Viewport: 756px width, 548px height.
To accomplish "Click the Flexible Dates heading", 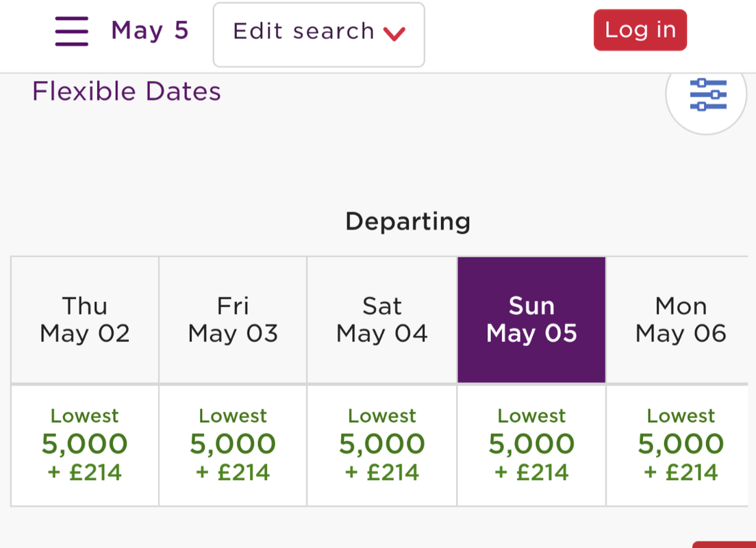I will [126, 91].
